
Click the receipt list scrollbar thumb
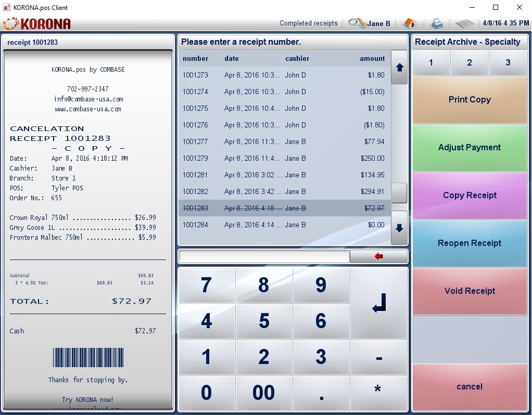(x=399, y=192)
